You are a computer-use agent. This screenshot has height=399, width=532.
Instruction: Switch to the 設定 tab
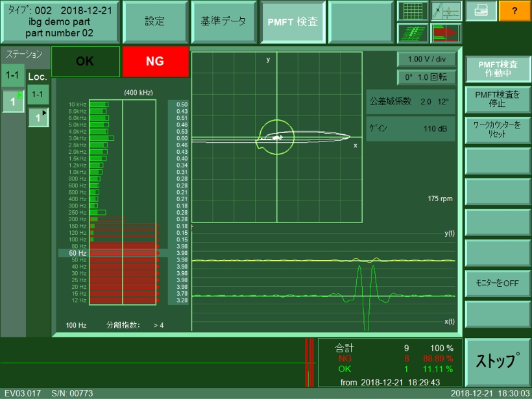coord(154,21)
